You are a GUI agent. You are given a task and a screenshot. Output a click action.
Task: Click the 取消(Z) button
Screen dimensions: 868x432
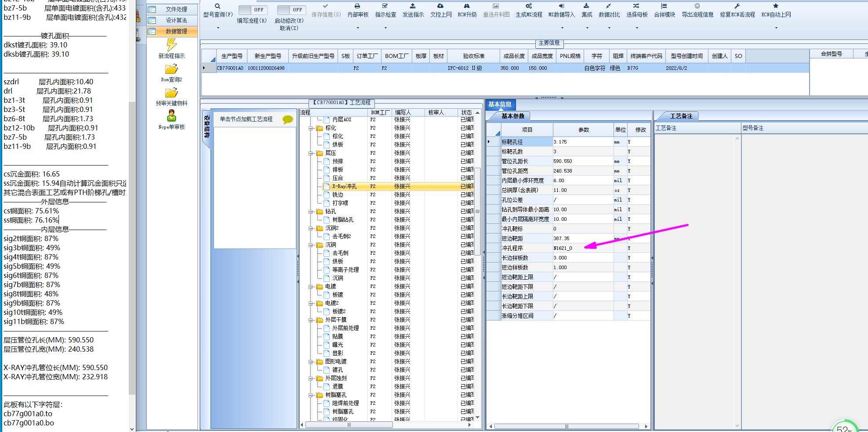pos(289,28)
